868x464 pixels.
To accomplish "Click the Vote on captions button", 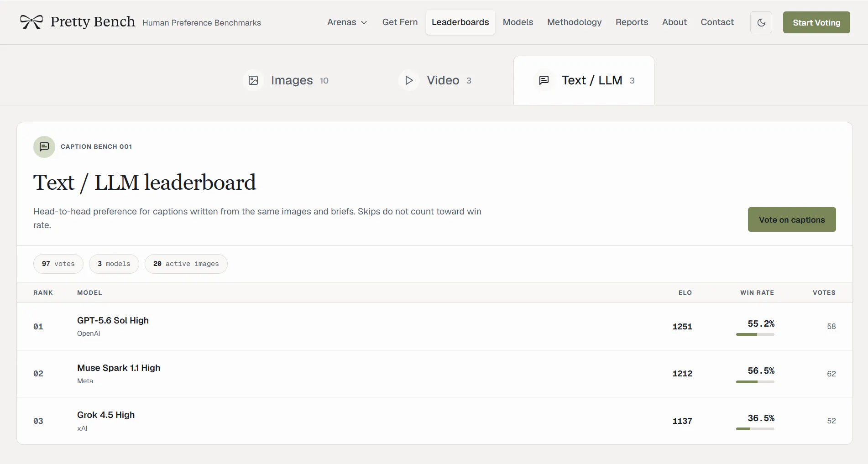I will (792, 219).
